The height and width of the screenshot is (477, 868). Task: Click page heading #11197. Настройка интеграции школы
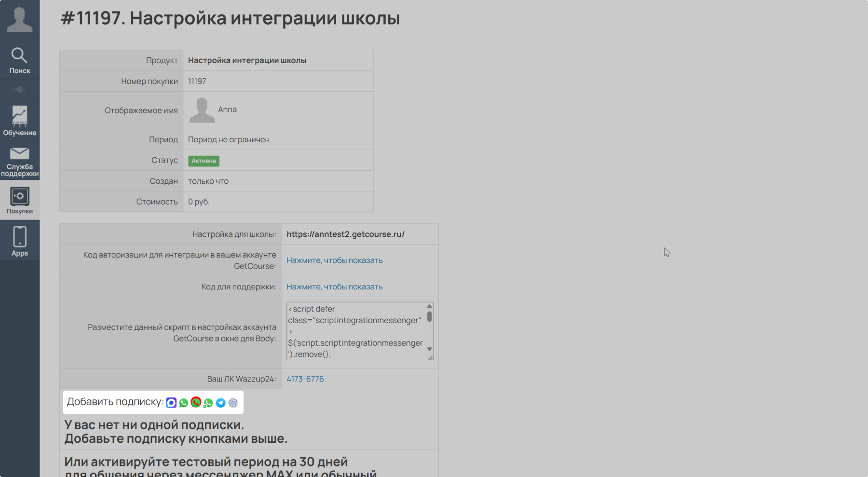point(230,18)
